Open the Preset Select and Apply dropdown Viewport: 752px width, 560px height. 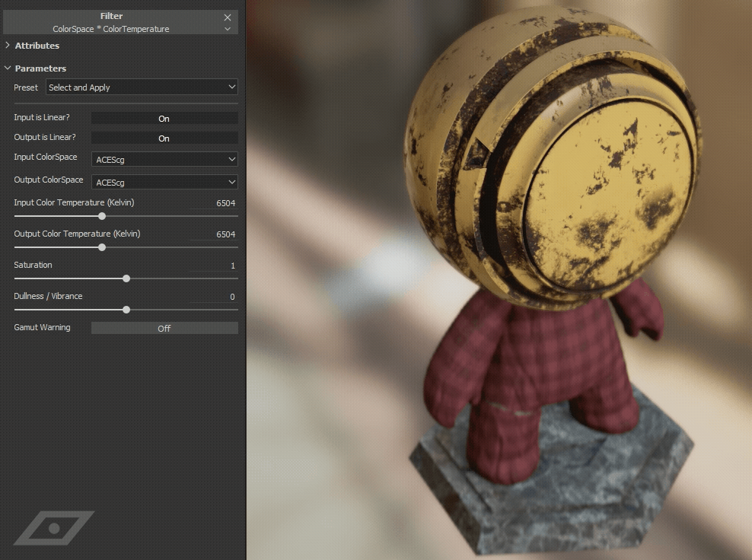[x=142, y=87]
